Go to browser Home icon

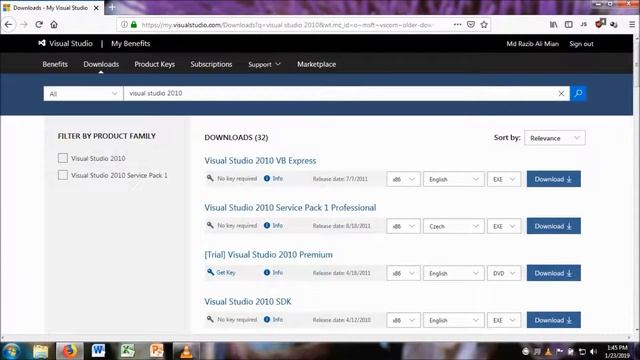pyautogui.click(x=54, y=24)
